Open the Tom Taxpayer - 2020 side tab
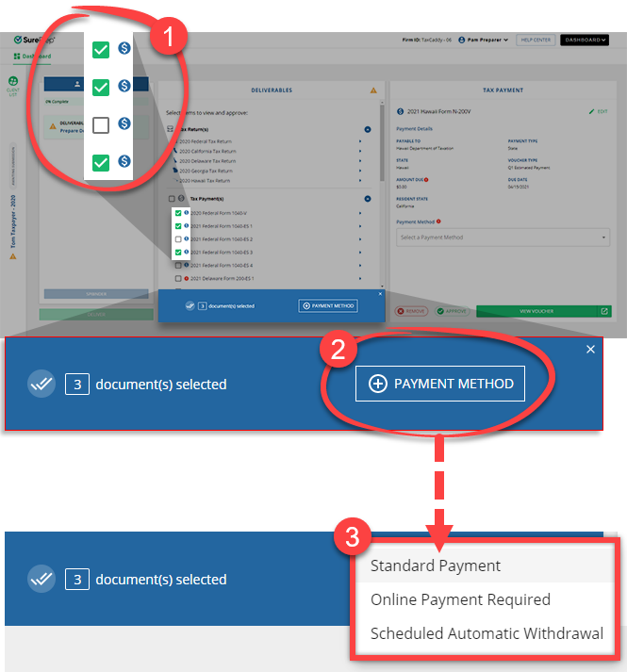Image resolution: width=627 pixels, height=672 pixels. [x=13, y=221]
